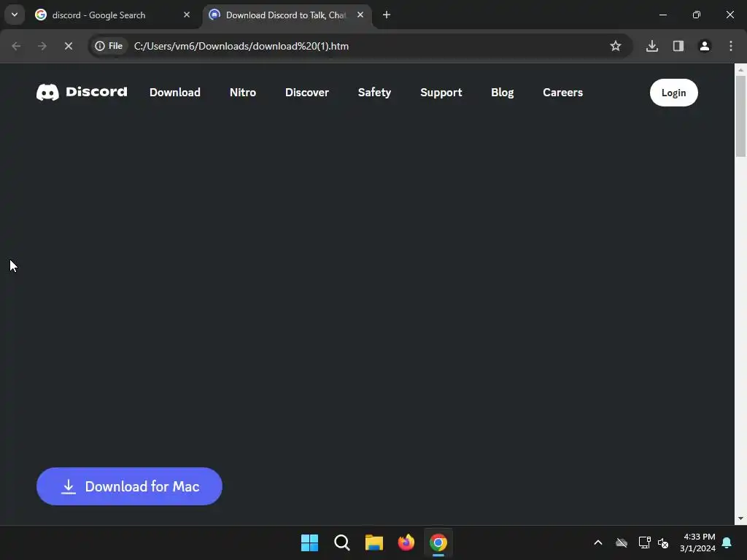747x560 pixels.
Task: Show hidden system tray icons
Action: tap(598, 542)
